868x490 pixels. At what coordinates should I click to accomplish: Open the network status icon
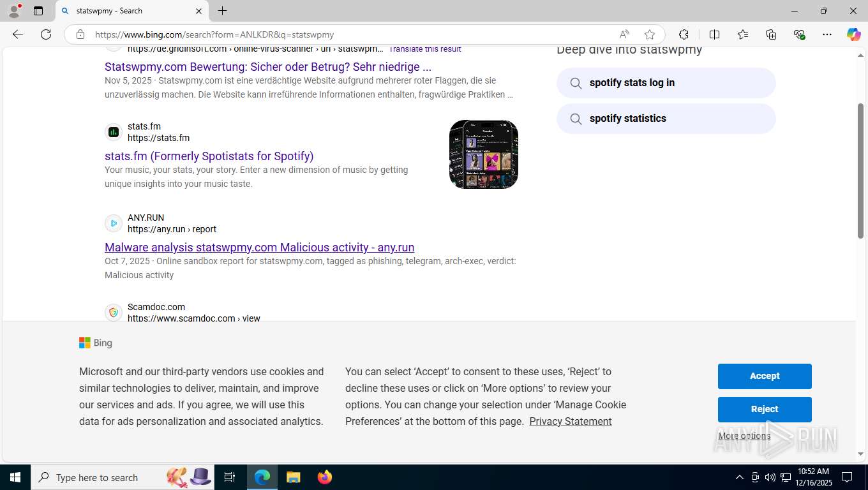[786, 477]
